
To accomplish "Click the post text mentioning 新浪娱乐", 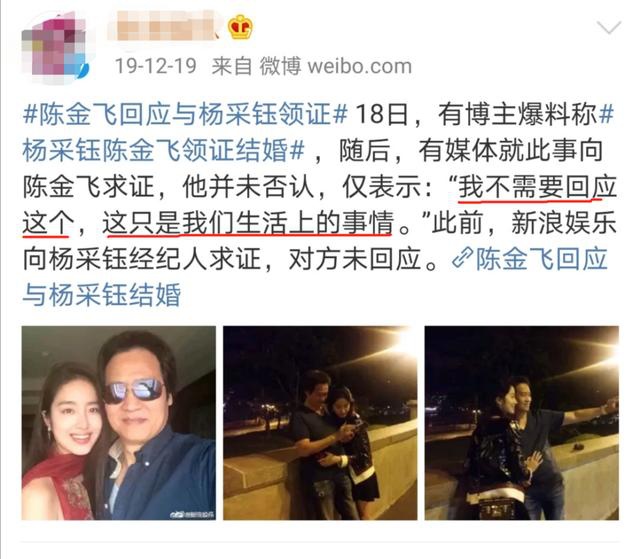I will point(564,223).
